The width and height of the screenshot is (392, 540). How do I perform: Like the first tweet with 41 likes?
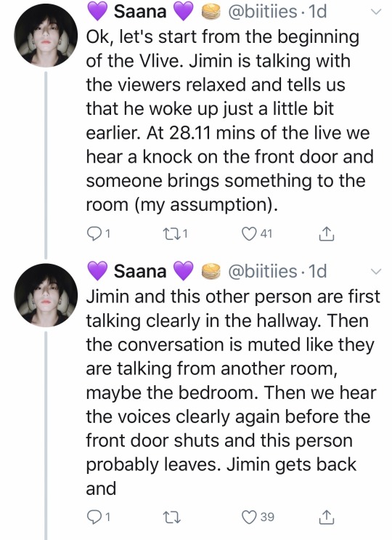(248, 234)
